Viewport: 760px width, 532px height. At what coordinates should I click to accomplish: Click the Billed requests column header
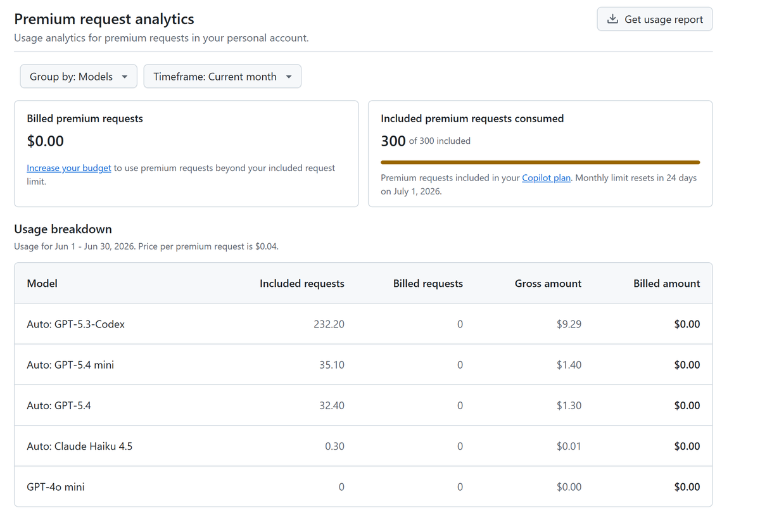428,283
